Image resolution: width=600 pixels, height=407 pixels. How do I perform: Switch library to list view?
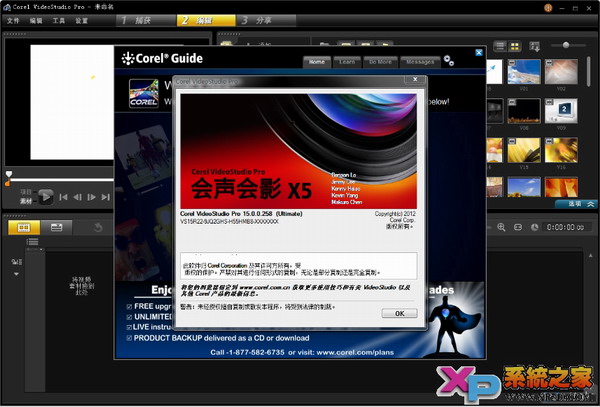pos(500,47)
